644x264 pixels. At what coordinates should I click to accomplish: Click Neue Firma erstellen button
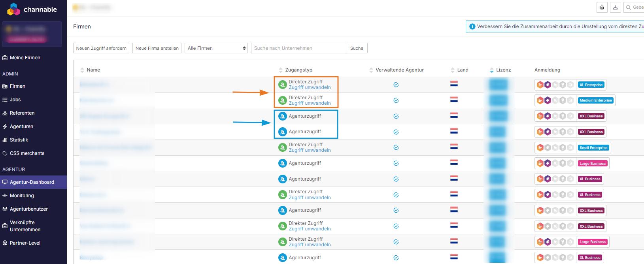click(x=157, y=48)
